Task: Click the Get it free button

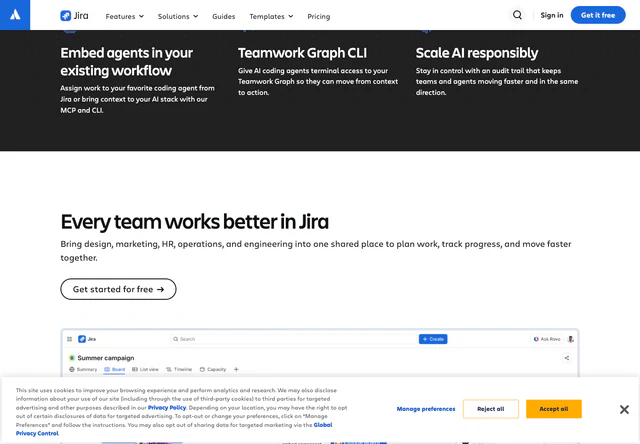Action: pos(598,15)
